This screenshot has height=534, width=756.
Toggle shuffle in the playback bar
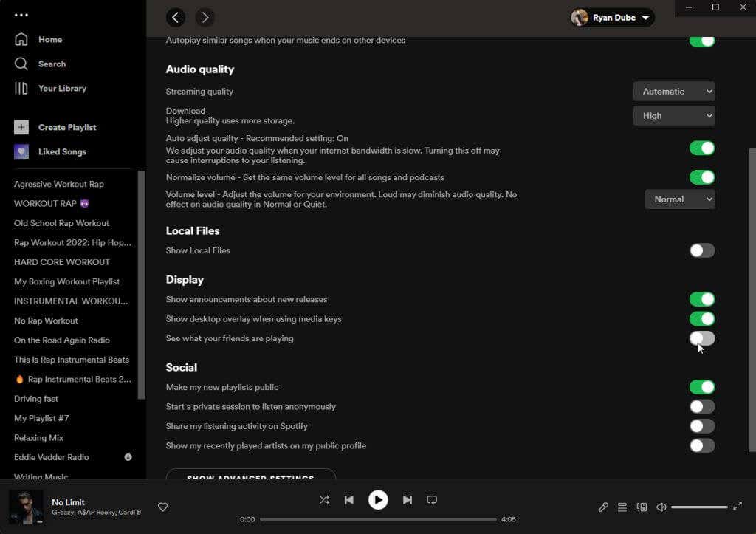coord(325,500)
